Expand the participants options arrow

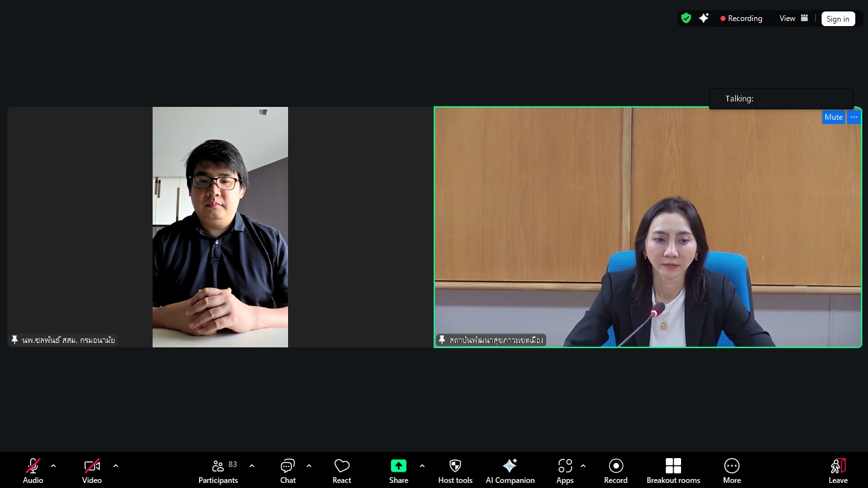(252, 466)
